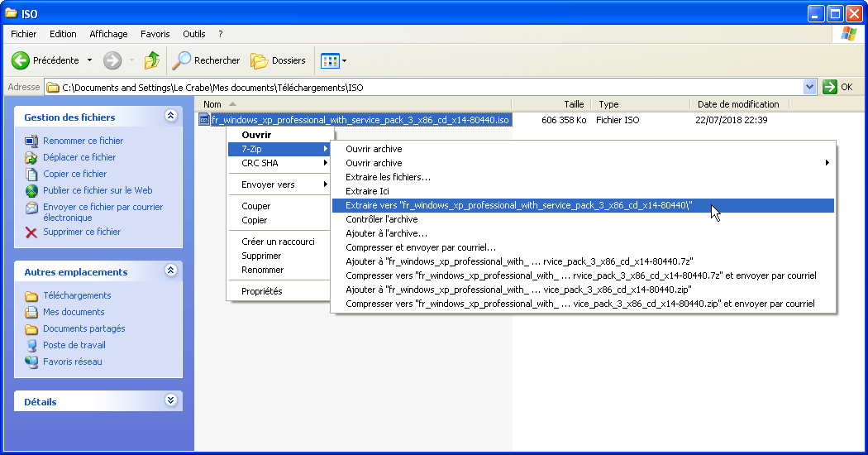
Task: Click the Publier sur le Web globe icon
Action: [x=31, y=190]
